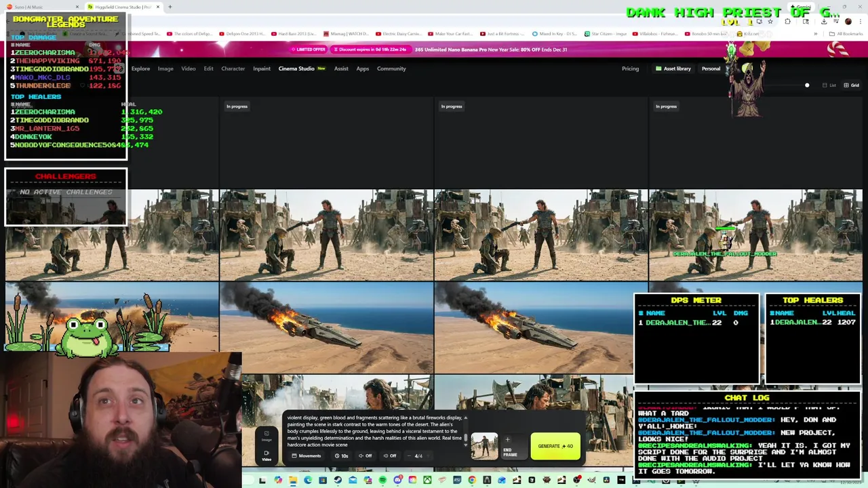Toggle the Off option left of the 4/4 counter
Image resolution: width=868 pixels, height=488 pixels.
click(x=389, y=455)
